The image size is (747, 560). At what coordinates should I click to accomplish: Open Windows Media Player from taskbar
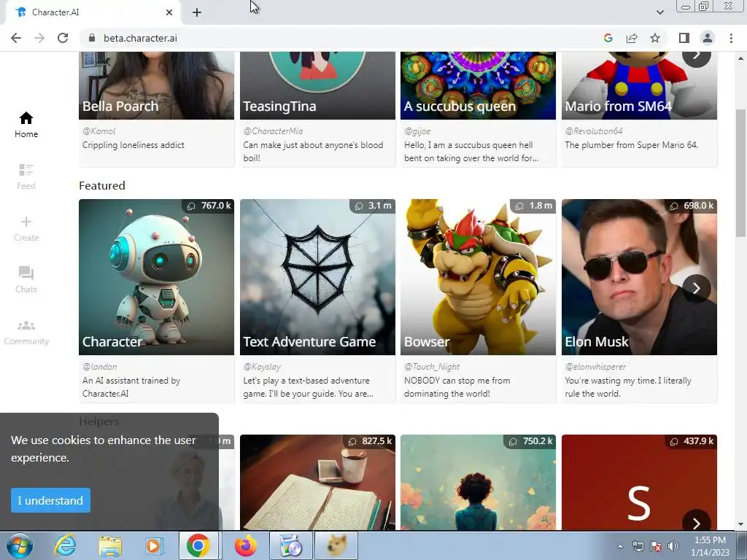[x=155, y=545]
